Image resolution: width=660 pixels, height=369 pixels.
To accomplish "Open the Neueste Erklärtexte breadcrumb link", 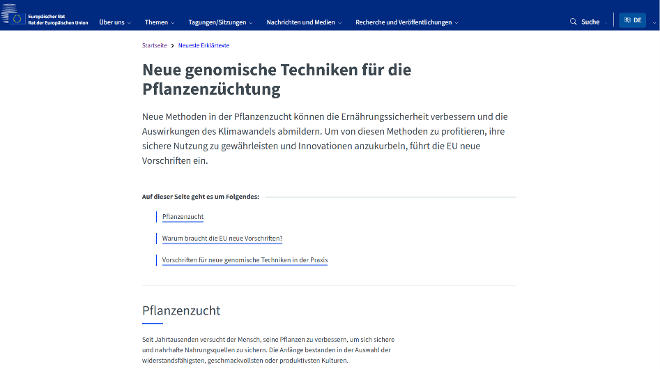I will [x=204, y=45].
